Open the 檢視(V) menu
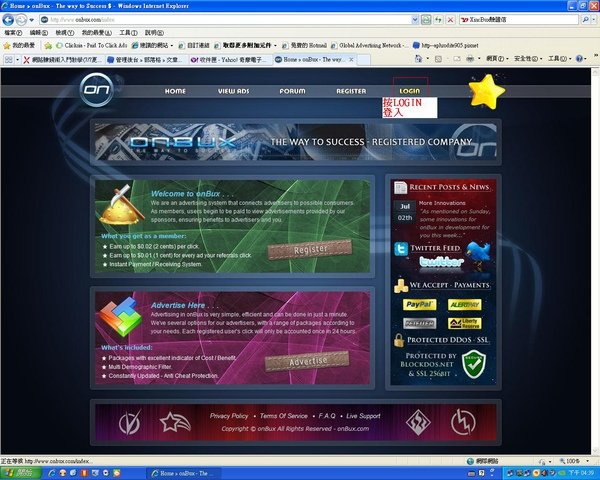The width and height of the screenshot is (600, 480). click(65, 33)
